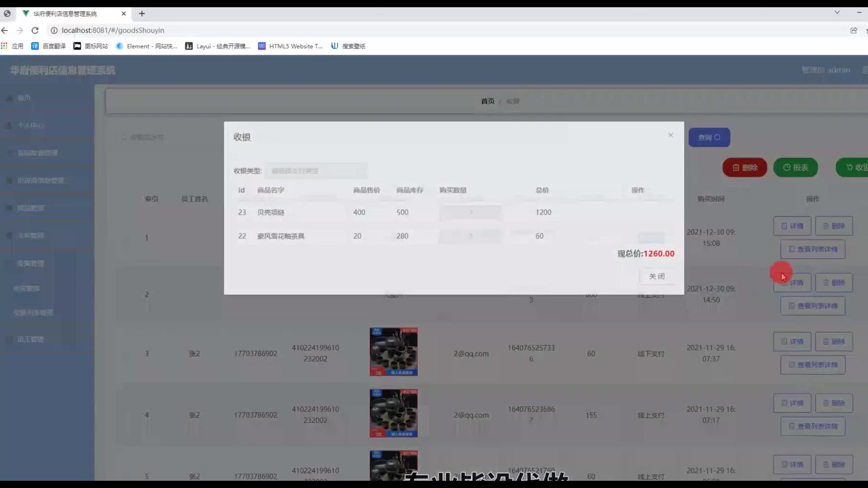
Task: Click the browser back arrow
Action: pos(5,30)
